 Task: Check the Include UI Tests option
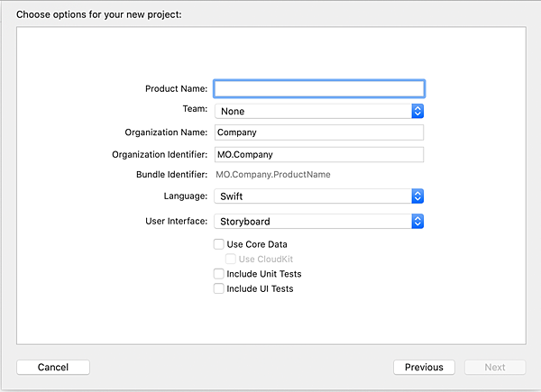[219, 289]
